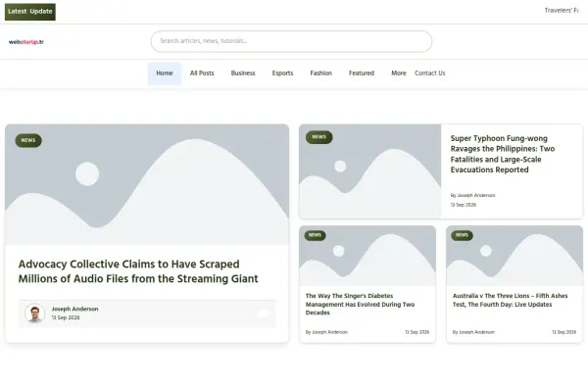The image size is (588, 387).
Task: Open Australia v The Three Lions headline
Action: tap(510, 300)
